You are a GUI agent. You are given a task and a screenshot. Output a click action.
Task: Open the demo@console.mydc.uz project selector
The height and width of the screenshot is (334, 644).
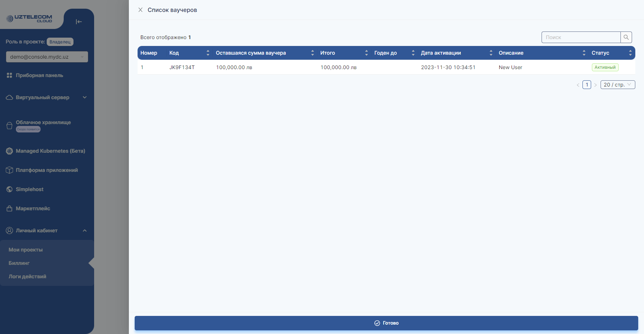(47, 56)
